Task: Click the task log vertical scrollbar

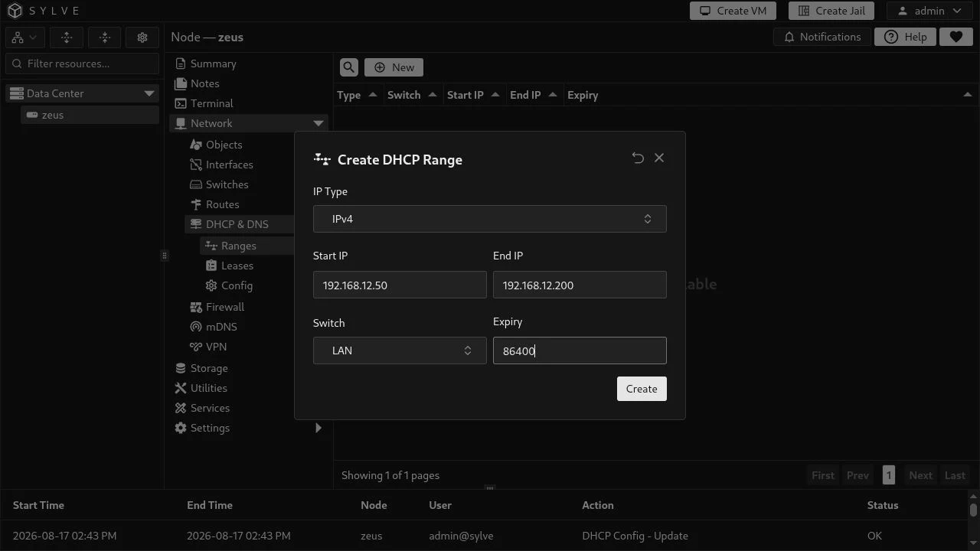Action: coord(973,511)
